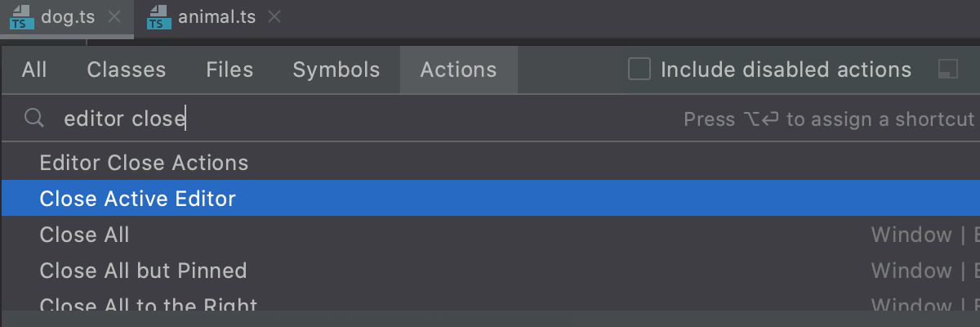Click the animal.ts TypeScript file icon
The height and width of the screenshot is (327, 980).
[159, 18]
